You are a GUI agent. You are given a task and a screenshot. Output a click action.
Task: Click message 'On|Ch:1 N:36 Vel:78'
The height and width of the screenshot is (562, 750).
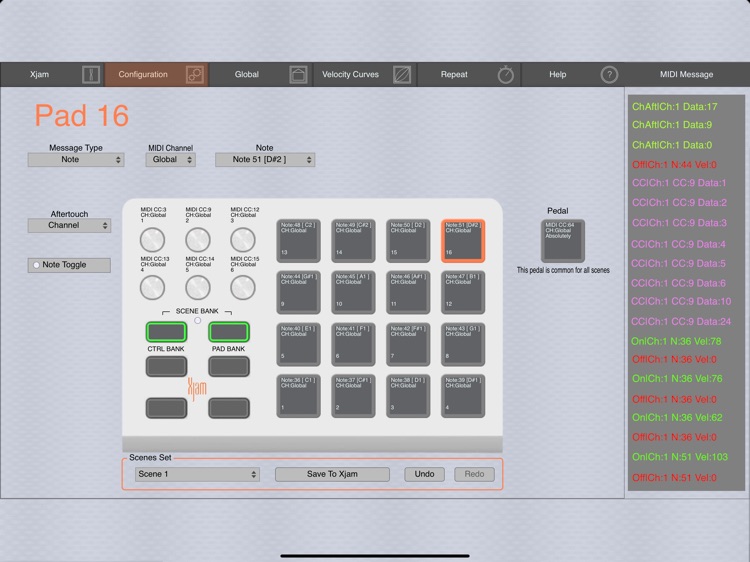676,342
